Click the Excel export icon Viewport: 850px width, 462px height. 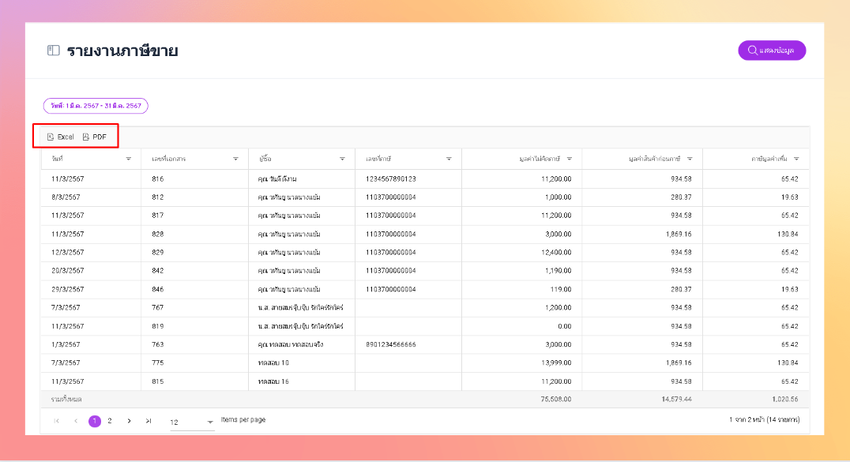50,137
